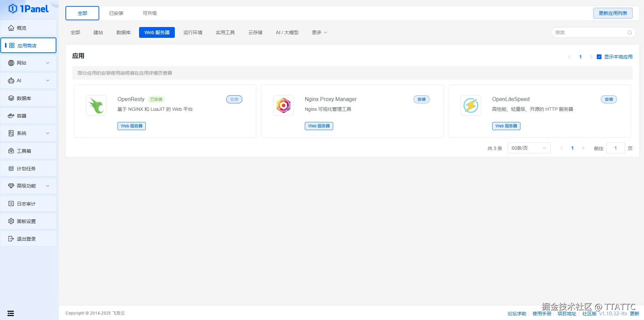Click the 系统 server icon
The image size is (644, 320).
click(x=11, y=133)
